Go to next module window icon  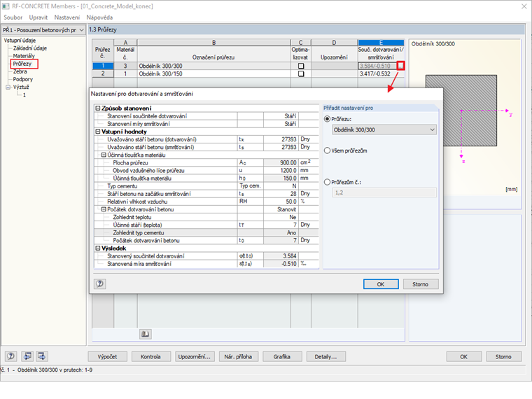tap(42, 356)
